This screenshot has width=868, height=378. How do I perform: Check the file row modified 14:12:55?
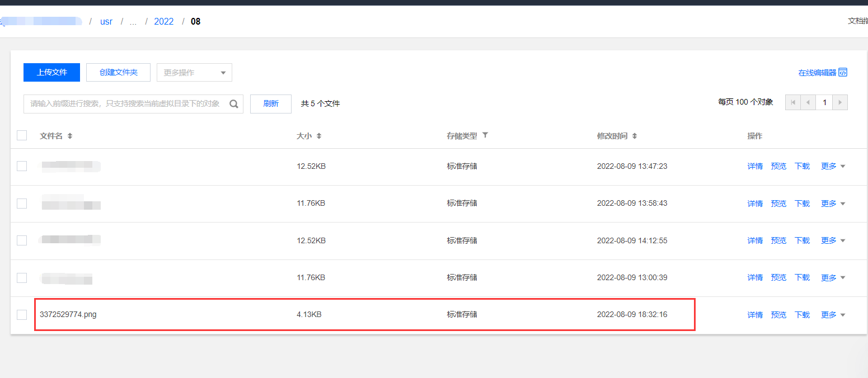pos(22,240)
